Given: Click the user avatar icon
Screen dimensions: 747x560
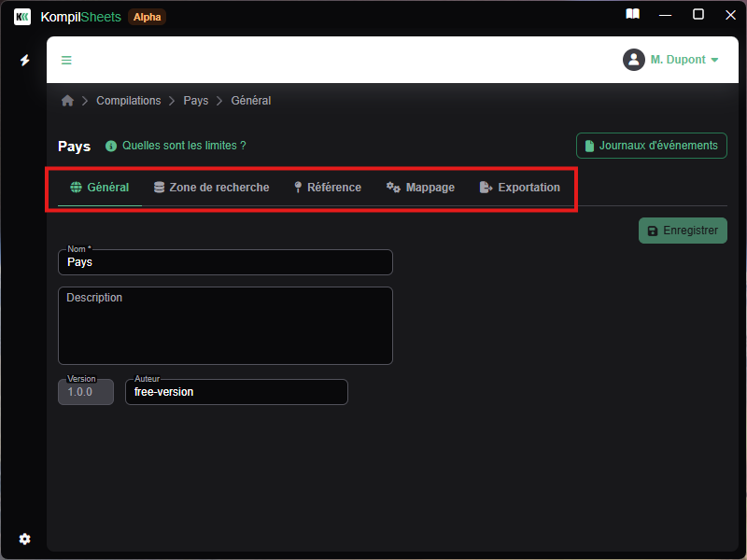Looking at the screenshot, I should [x=634, y=60].
